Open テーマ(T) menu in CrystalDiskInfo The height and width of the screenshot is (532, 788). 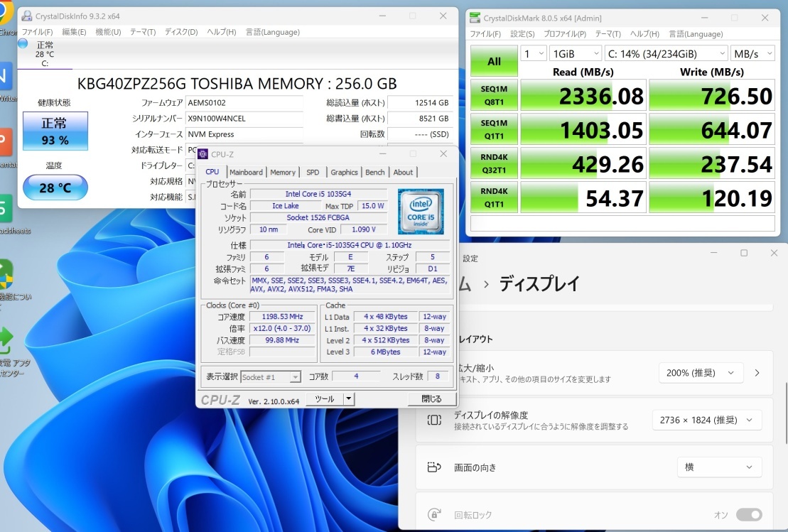tap(143, 32)
